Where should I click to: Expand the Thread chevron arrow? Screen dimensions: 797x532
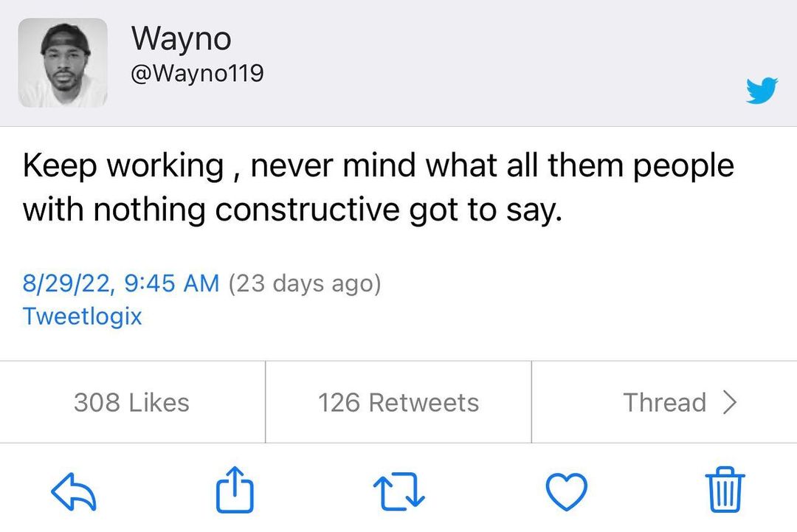pos(730,402)
